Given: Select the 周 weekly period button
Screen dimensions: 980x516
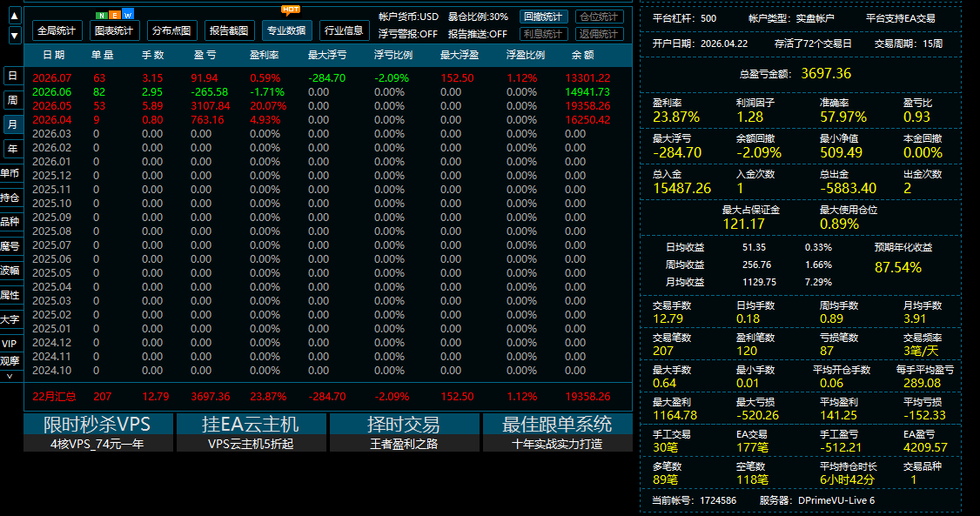Looking at the screenshot, I should point(12,100).
